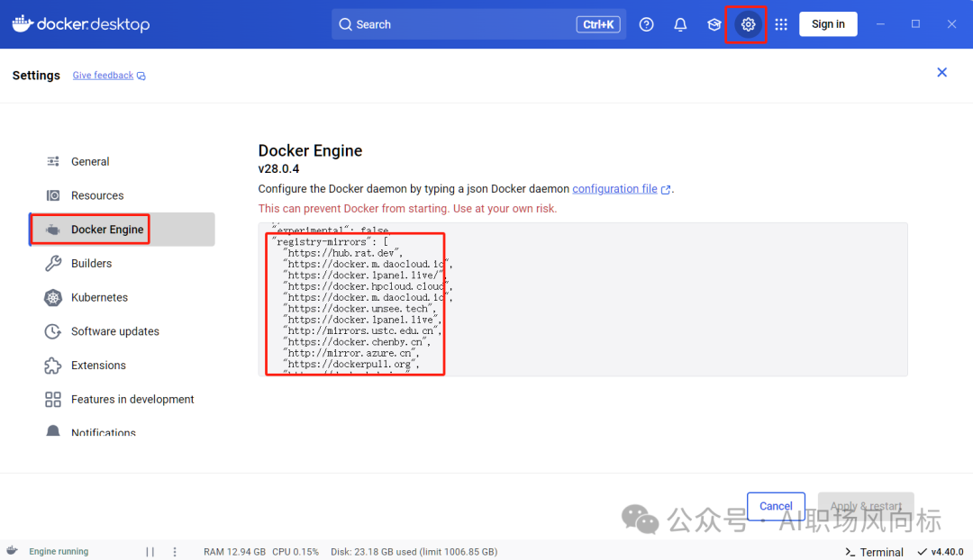
Task: Select the Software updates tab
Action: click(x=123, y=331)
